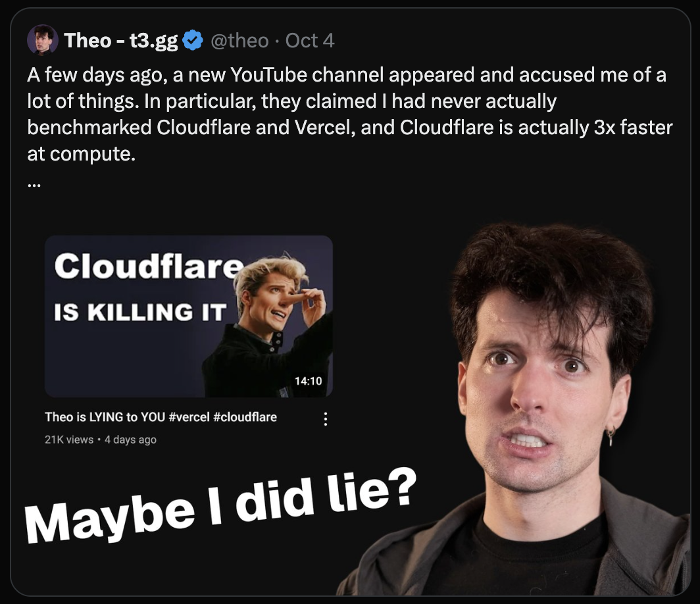Viewport: 700px width, 604px height.
Task: Click the 14:10 video duration badge
Action: pos(308,381)
